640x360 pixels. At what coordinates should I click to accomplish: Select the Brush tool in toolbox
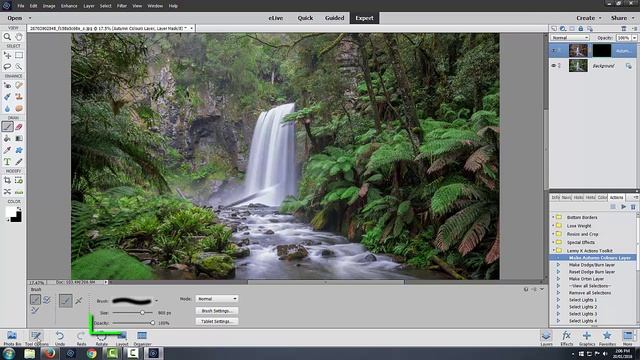tap(7, 127)
